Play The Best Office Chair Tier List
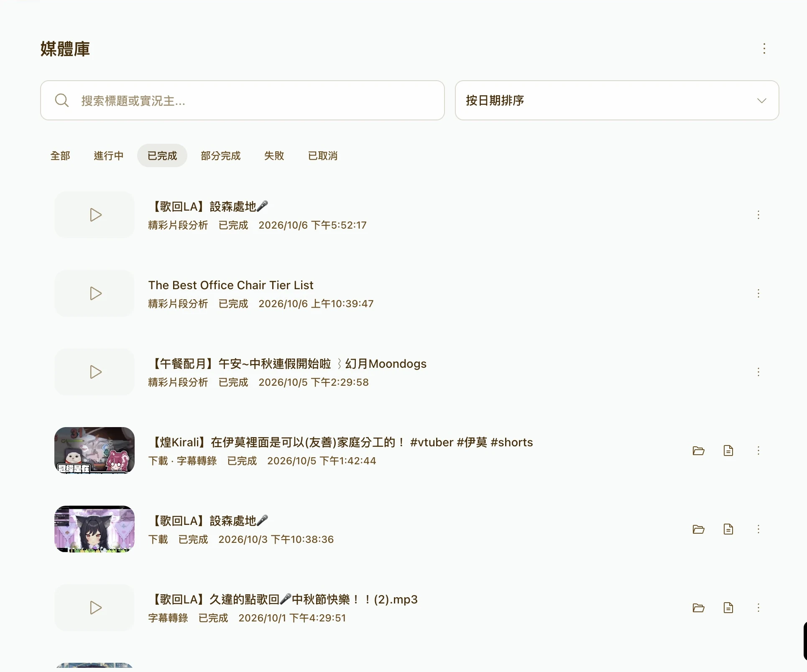Screen dimensions: 807x672 pos(94,293)
